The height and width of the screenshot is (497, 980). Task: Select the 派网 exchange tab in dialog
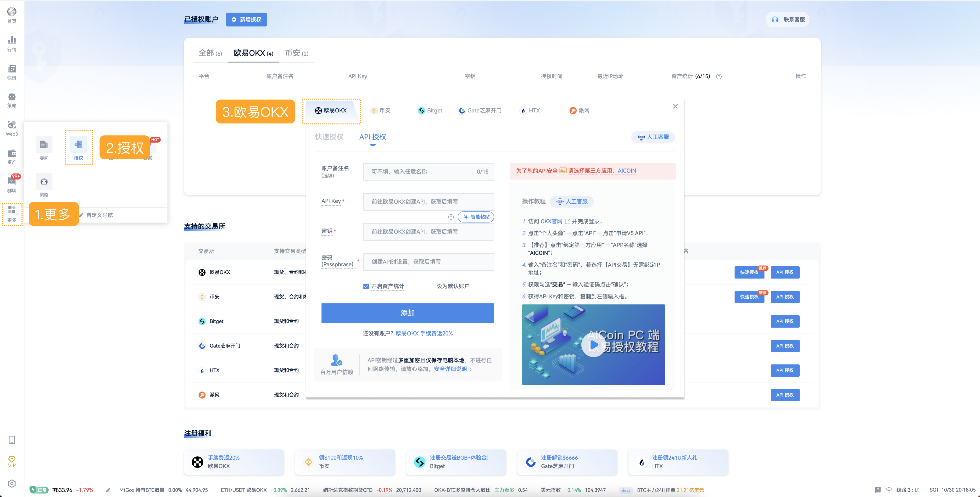(579, 110)
